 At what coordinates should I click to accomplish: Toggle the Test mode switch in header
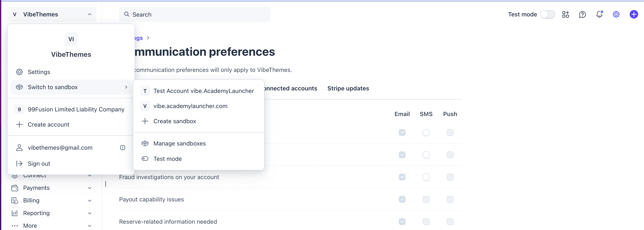click(547, 15)
